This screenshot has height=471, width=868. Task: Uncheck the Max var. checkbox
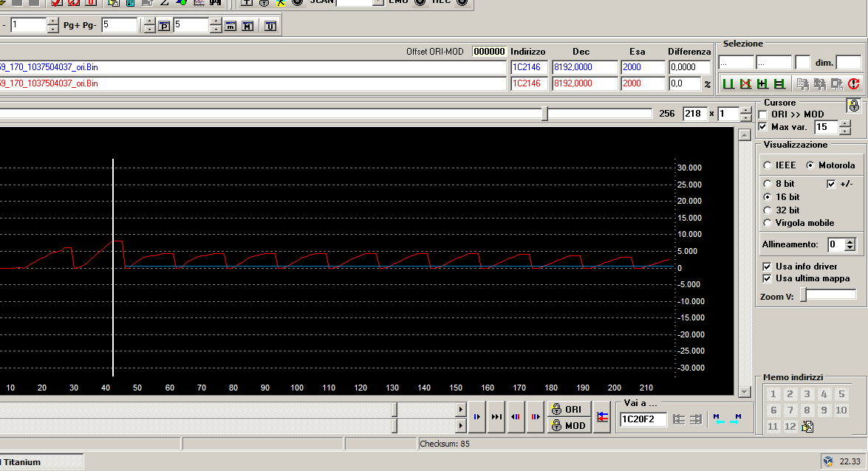[763, 127]
